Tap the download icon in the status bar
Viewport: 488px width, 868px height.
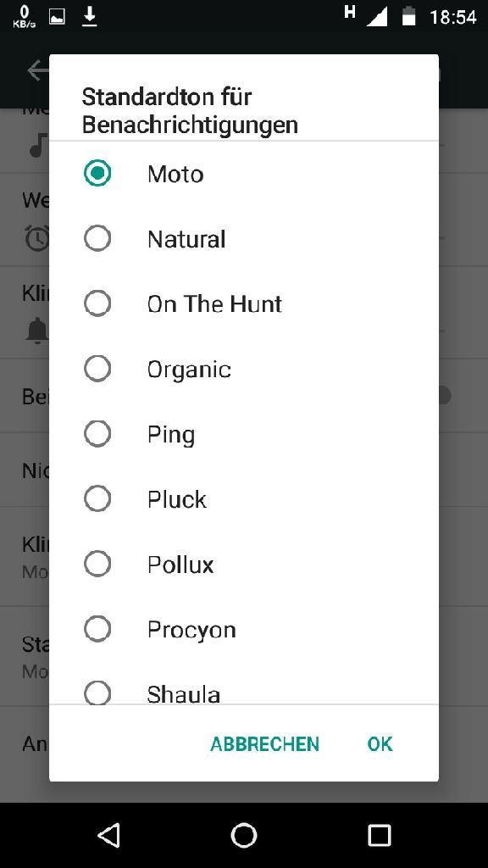click(90, 17)
